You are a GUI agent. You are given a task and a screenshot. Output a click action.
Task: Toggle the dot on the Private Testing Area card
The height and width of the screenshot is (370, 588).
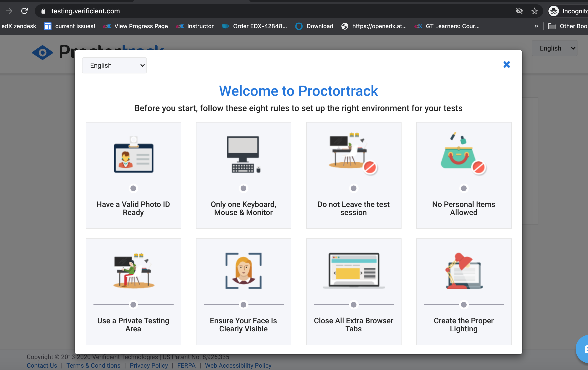133,304
